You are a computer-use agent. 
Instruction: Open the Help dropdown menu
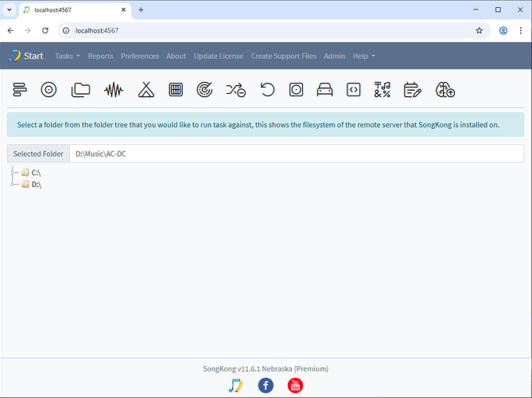pyautogui.click(x=363, y=56)
